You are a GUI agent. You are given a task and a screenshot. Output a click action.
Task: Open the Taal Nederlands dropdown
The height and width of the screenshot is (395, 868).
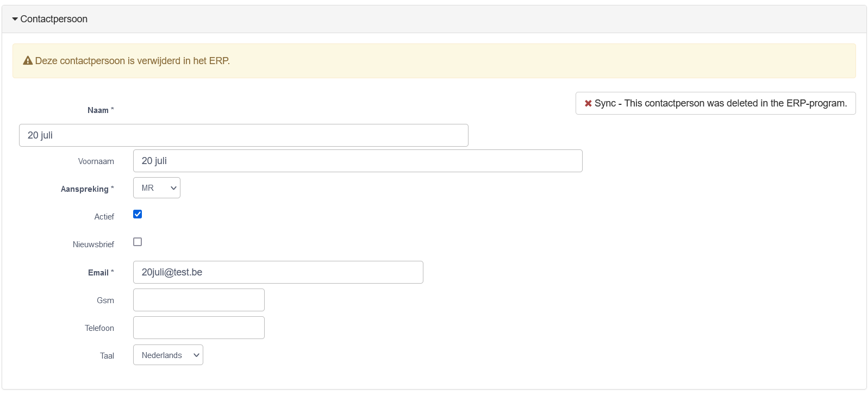click(x=168, y=355)
